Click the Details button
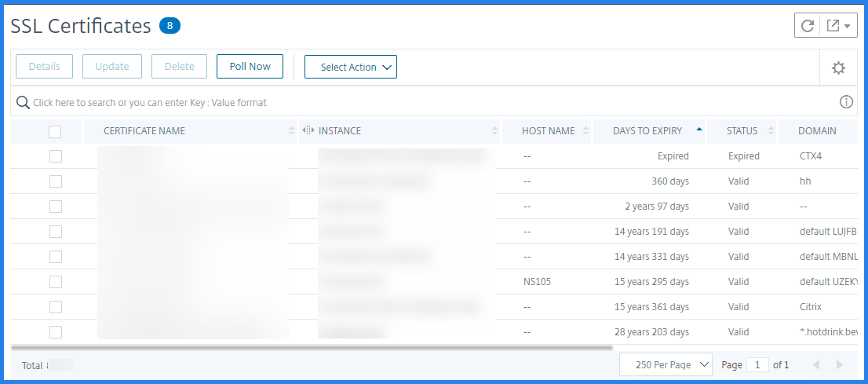 [x=44, y=67]
